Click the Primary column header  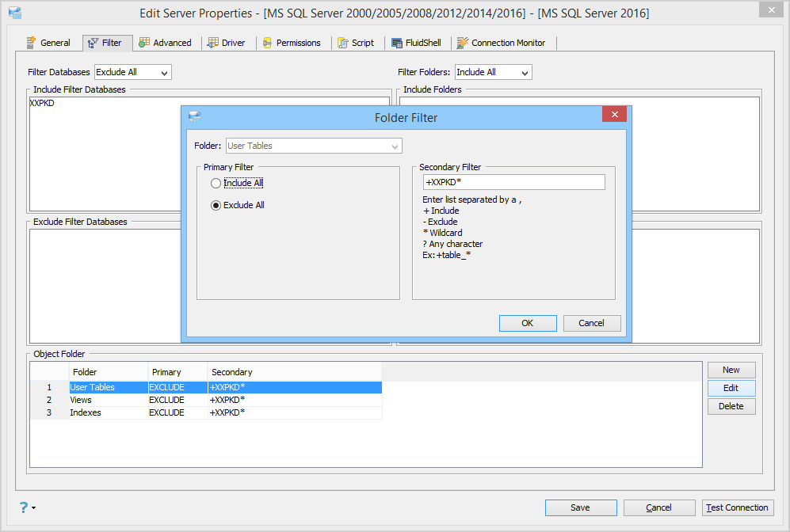[177, 372]
